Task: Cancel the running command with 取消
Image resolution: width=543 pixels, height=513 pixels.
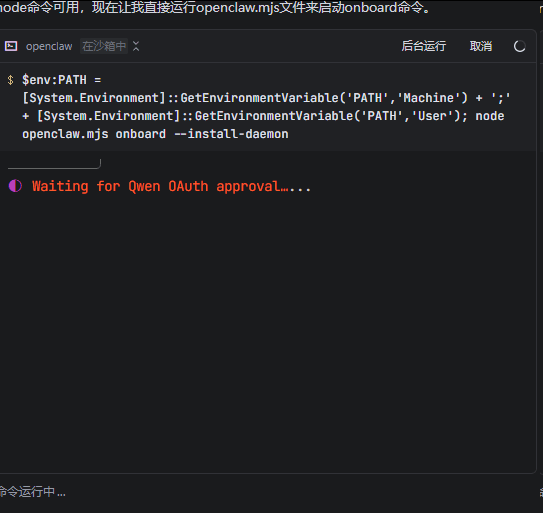Action: click(x=481, y=46)
